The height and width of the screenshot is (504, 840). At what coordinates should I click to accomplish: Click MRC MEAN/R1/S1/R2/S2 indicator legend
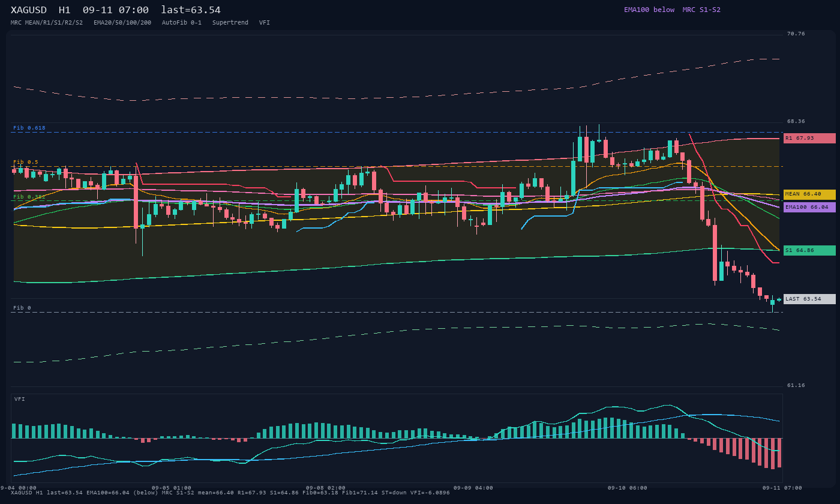click(x=47, y=23)
